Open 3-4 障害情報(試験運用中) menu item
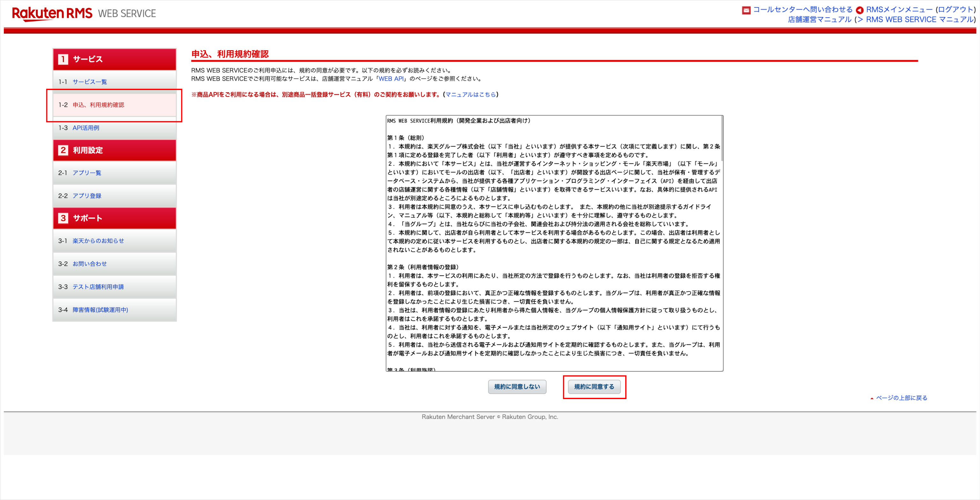The height and width of the screenshot is (500, 980). pyautogui.click(x=115, y=310)
